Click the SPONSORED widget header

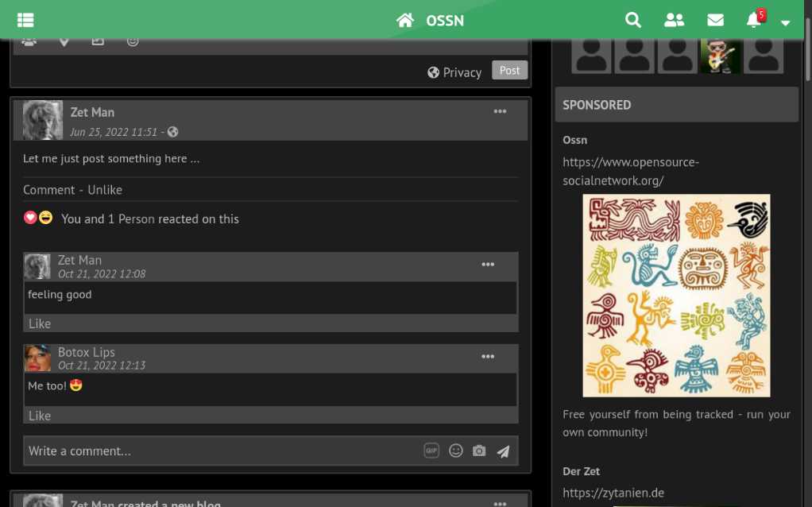(x=676, y=105)
